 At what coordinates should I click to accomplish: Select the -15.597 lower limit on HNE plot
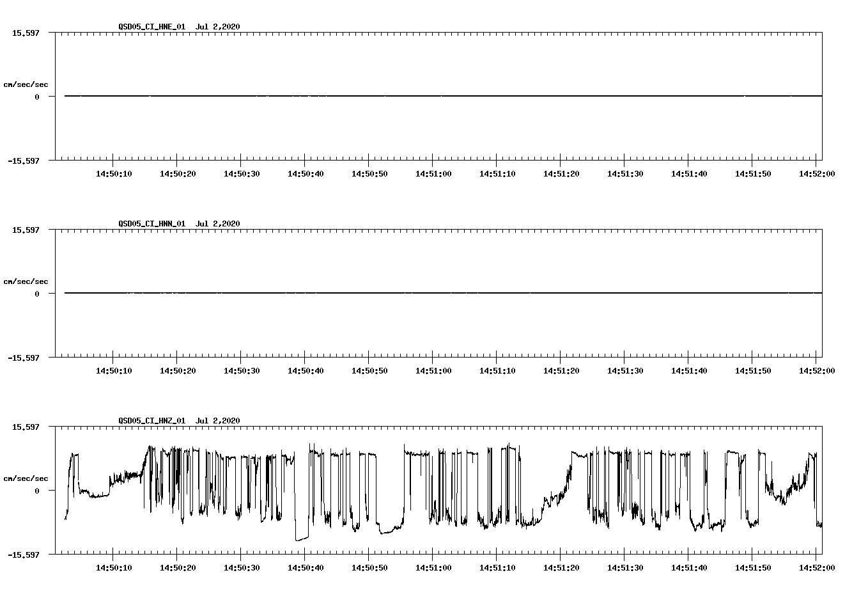coord(23,161)
